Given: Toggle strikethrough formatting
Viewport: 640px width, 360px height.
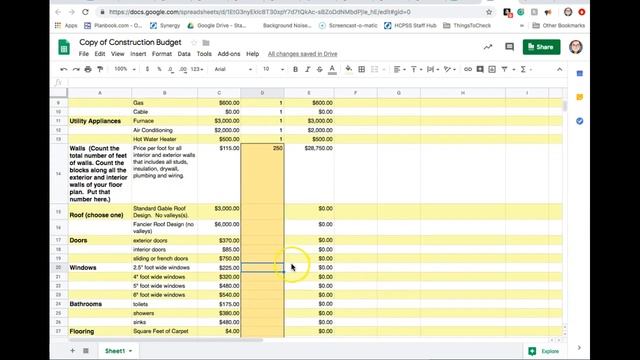Looking at the screenshot, I should click(320, 69).
